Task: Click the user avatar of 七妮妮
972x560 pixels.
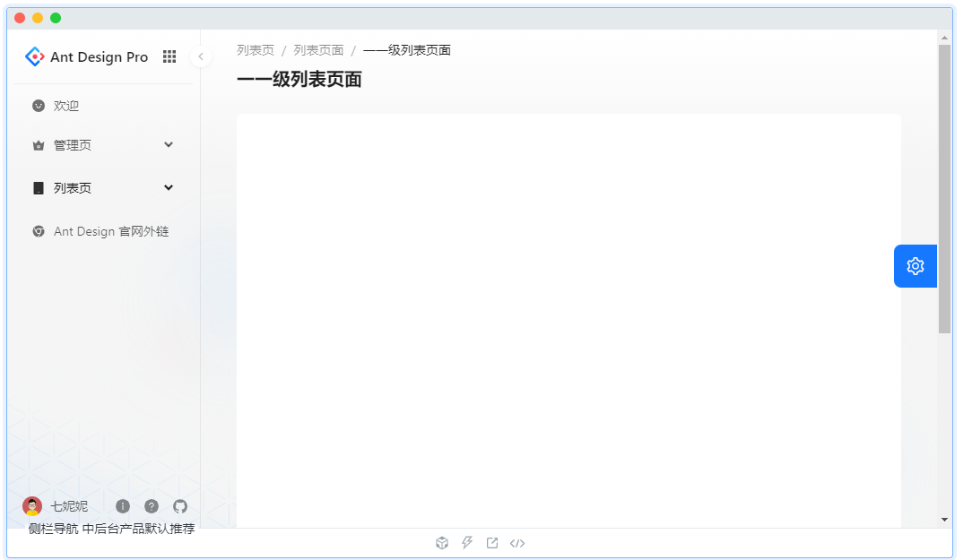Action: click(32, 506)
